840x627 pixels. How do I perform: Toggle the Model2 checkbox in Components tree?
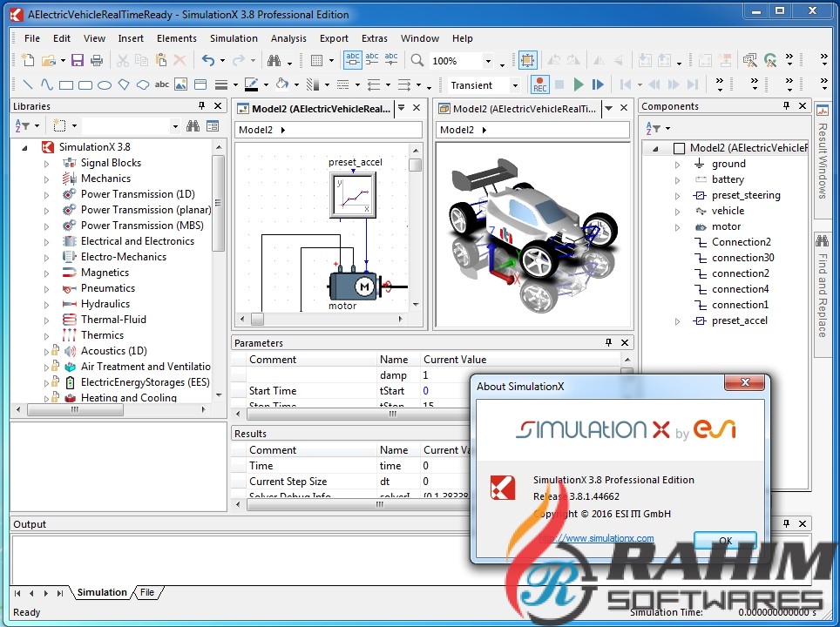pos(679,148)
